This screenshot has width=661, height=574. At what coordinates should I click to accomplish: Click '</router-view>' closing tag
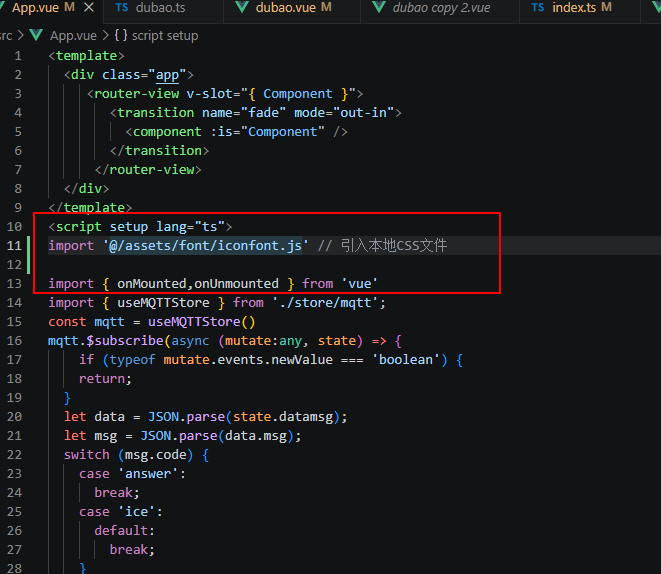(148, 170)
